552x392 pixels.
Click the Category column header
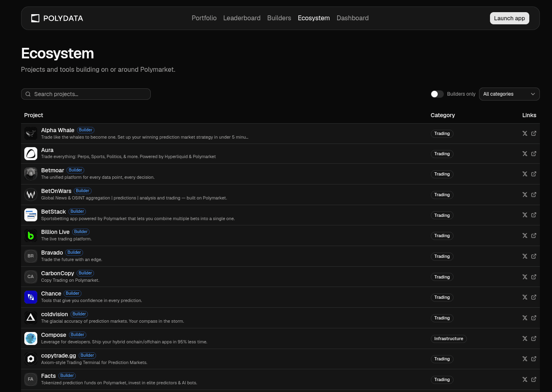pos(443,115)
